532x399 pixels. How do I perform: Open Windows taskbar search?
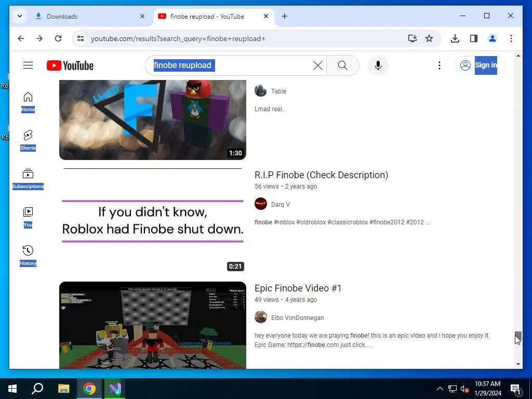[x=37, y=389]
